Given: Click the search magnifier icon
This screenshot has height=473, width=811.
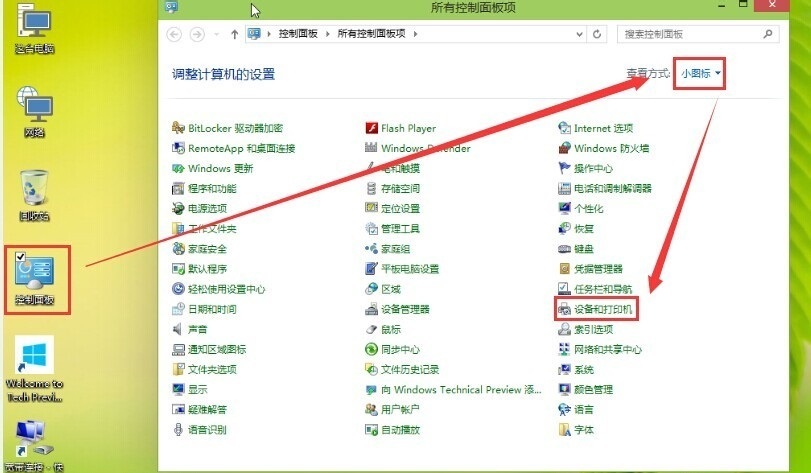Looking at the screenshot, I should 768,34.
